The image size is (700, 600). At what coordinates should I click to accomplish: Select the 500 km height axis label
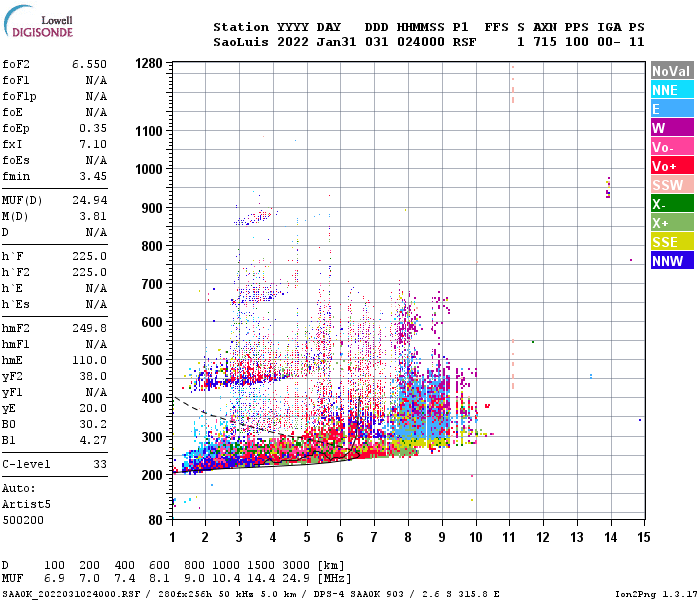(152, 360)
